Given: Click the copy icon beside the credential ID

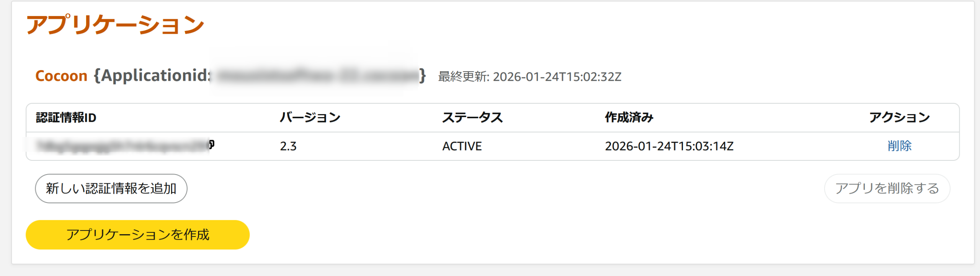Looking at the screenshot, I should click(212, 145).
